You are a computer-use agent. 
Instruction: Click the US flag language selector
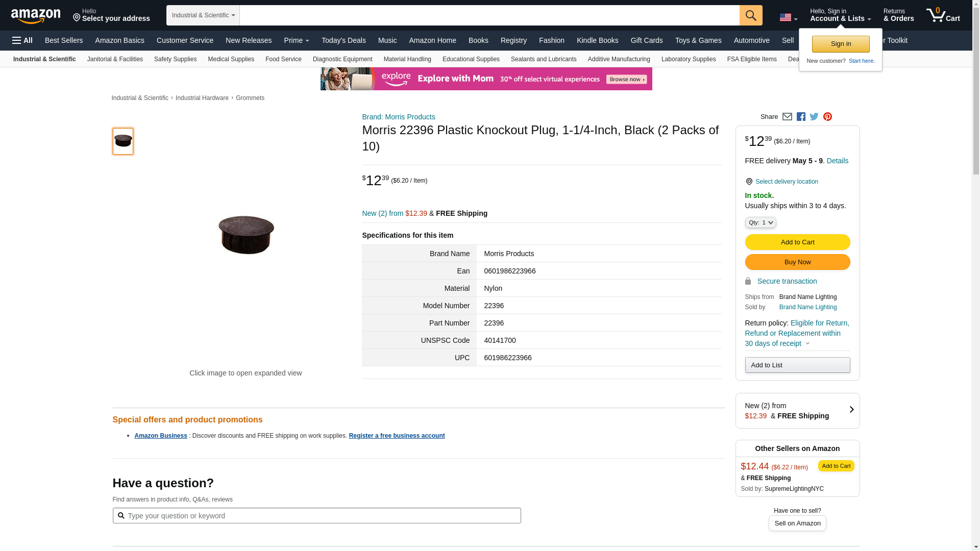pyautogui.click(x=788, y=17)
